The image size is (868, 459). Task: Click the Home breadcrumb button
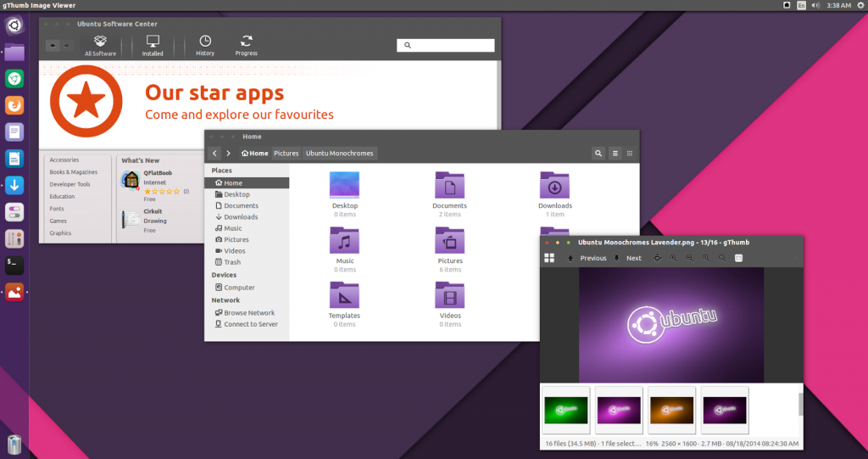(254, 153)
